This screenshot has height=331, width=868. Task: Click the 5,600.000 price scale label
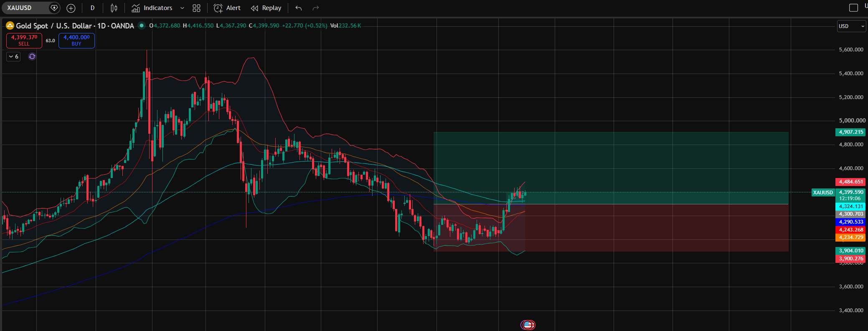851,50
